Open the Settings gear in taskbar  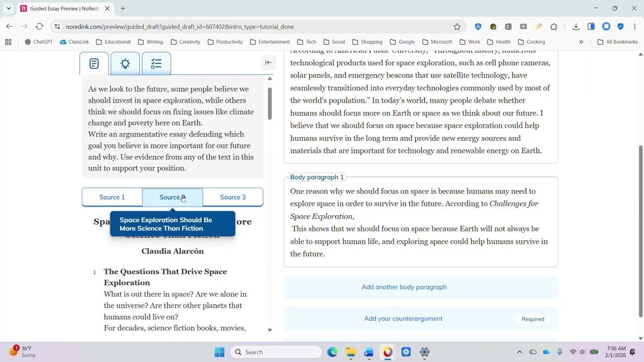click(x=425, y=352)
